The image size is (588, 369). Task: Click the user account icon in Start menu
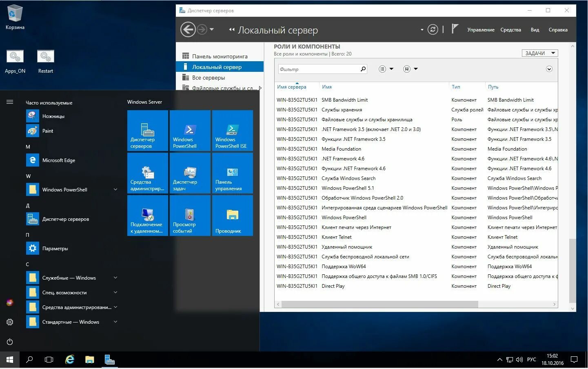click(10, 302)
